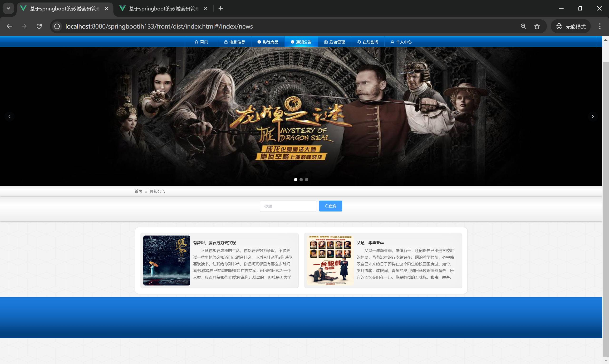609x364 pixels.
Task: Open the 有梦想，就要努力去实现 news title
Action: click(x=214, y=243)
